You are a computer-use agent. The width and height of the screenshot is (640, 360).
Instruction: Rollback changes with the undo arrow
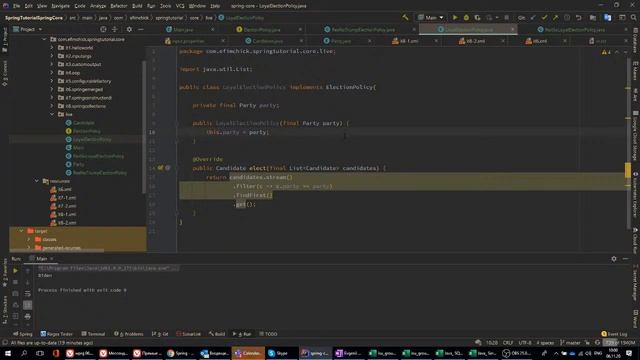[x=578, y=18]
